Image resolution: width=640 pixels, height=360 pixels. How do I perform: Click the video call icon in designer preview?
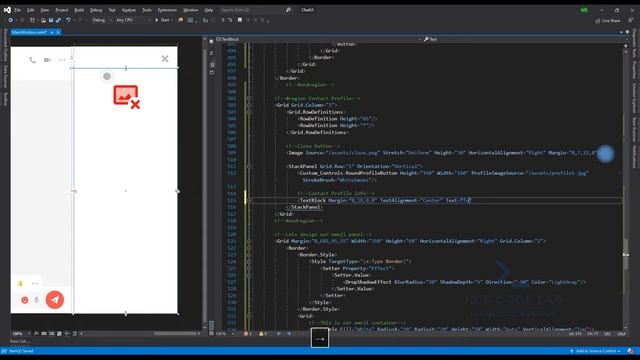[47, 60]
